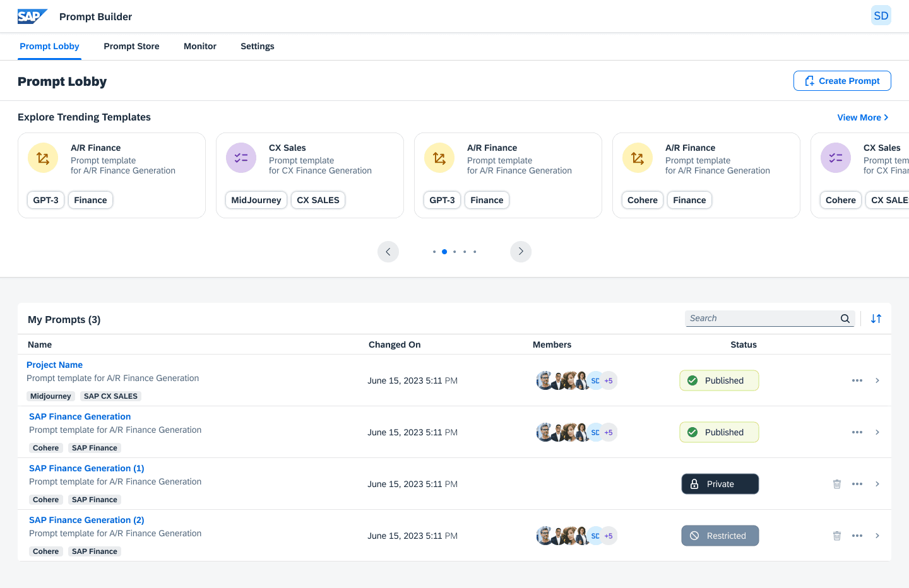Open the Monitor tab
The height and width of the screenshot is (588, 909).
click(200, 46)
